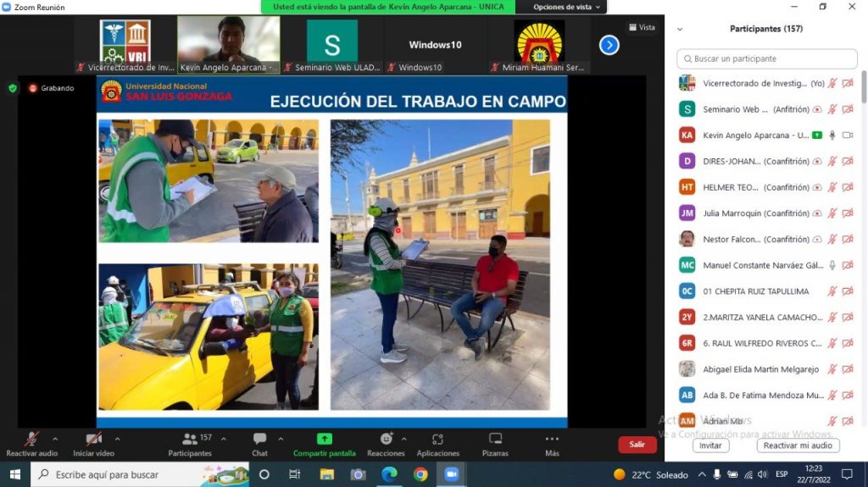This screenshot has height=487, width=868.
Task: Expand the arrow next to Reactivar audio
Action: [55, 439]
